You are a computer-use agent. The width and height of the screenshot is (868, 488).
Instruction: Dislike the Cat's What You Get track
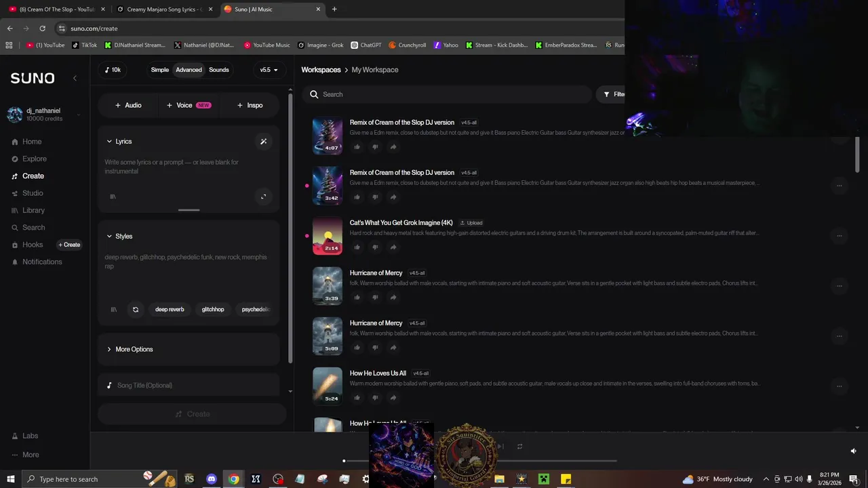pos(375,247)
